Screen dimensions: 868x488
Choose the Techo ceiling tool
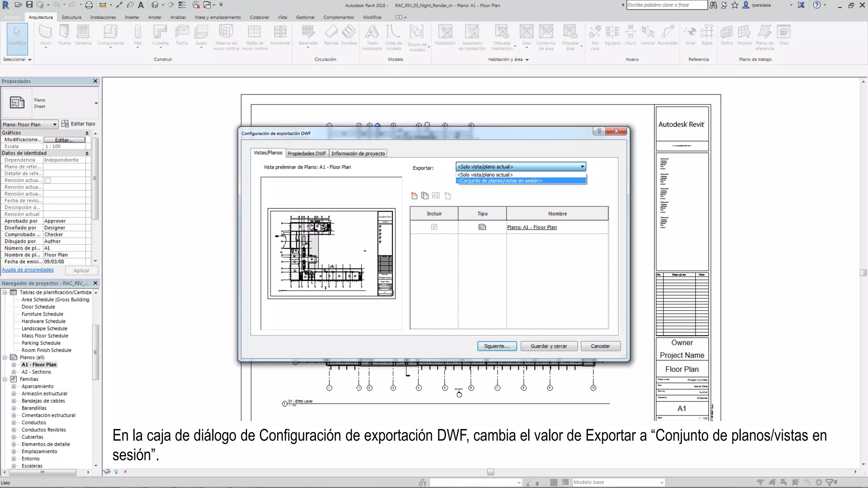point(182,36)
